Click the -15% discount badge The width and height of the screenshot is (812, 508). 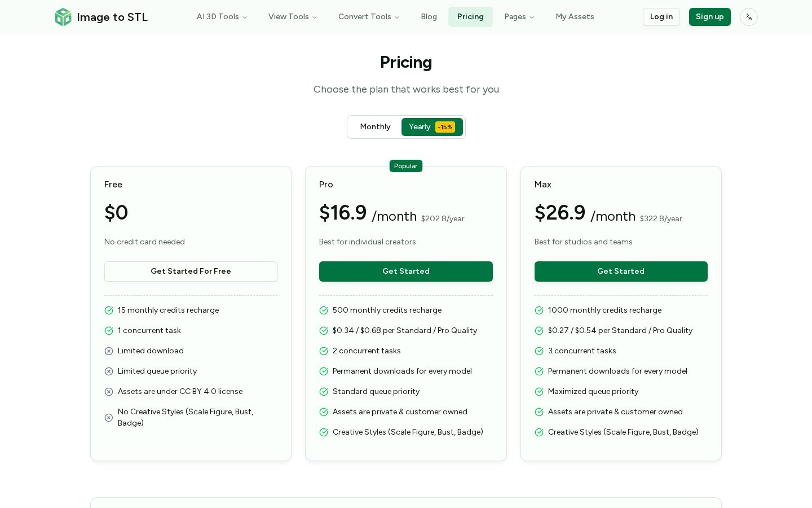pyautogui.click(x=445, y=127)
